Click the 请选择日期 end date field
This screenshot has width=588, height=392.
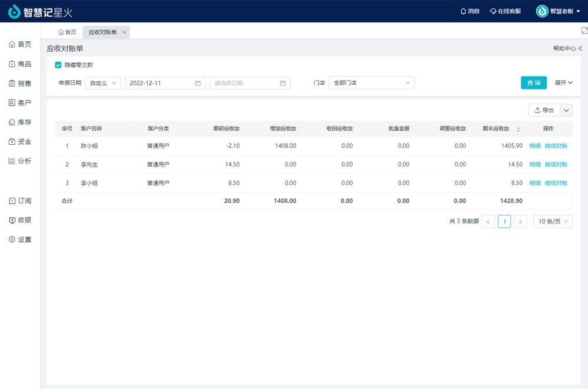point(249,83)
